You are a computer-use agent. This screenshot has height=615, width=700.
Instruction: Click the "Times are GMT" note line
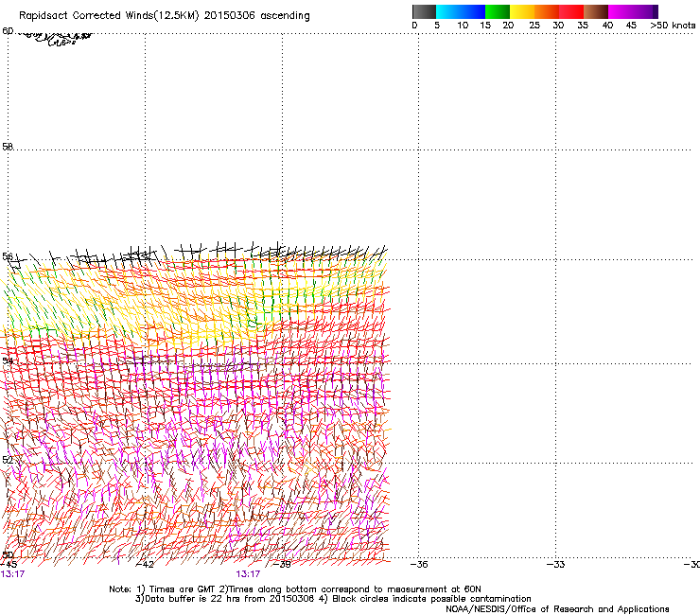click(295, 589)
